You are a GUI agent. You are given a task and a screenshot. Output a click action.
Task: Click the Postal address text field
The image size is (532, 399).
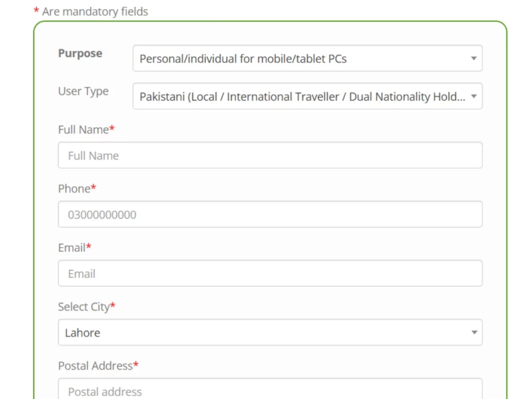[270, 391]
